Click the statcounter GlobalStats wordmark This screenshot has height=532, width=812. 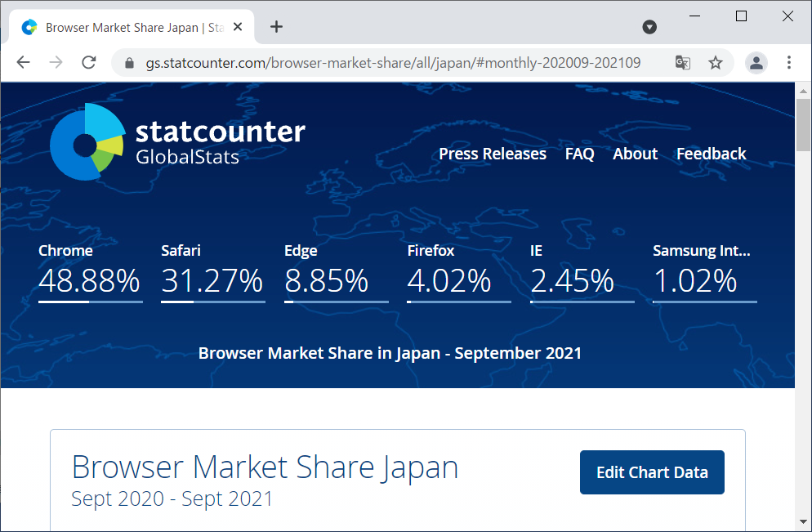pos(220,142)
